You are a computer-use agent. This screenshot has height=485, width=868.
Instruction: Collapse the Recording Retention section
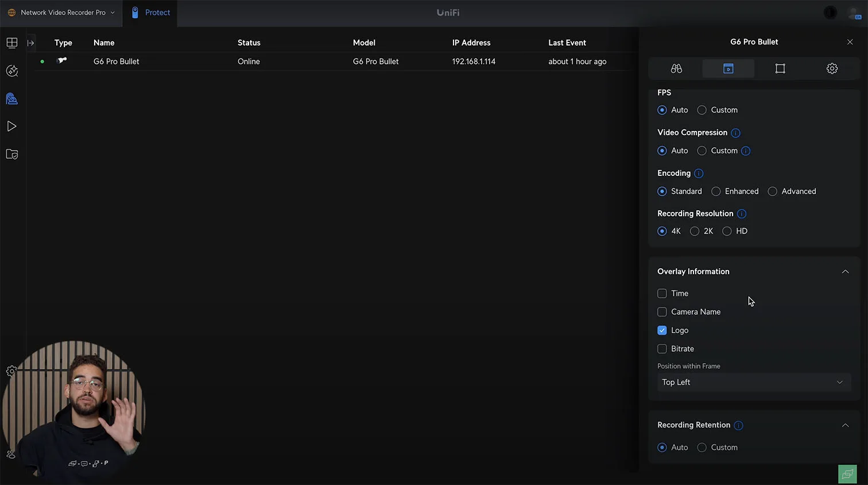point(845,425)
